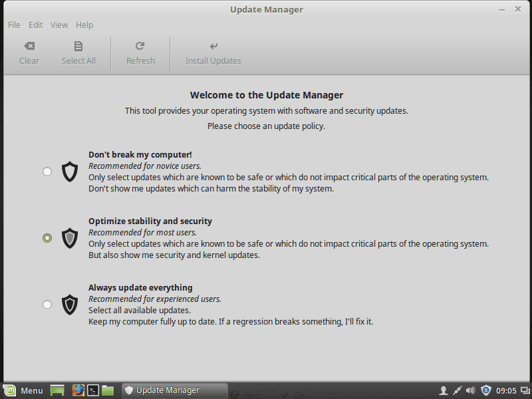Click the shield icon beside "Don't break my computer!"
The width and height of the screenshot is (532, 399).
point(70,172)
